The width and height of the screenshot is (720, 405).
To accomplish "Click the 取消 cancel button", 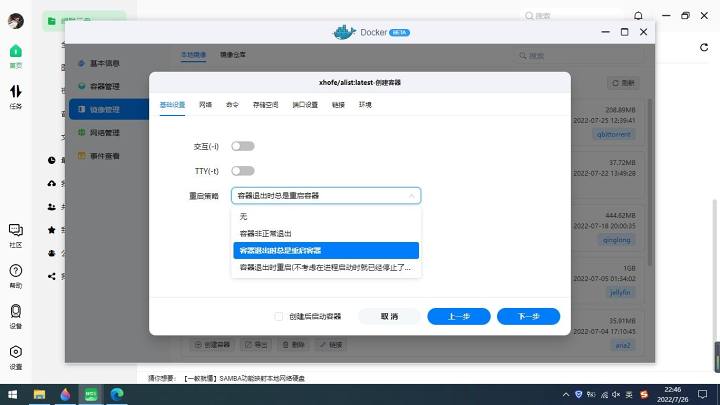I will pyautogui.click(x=389, y=316).
